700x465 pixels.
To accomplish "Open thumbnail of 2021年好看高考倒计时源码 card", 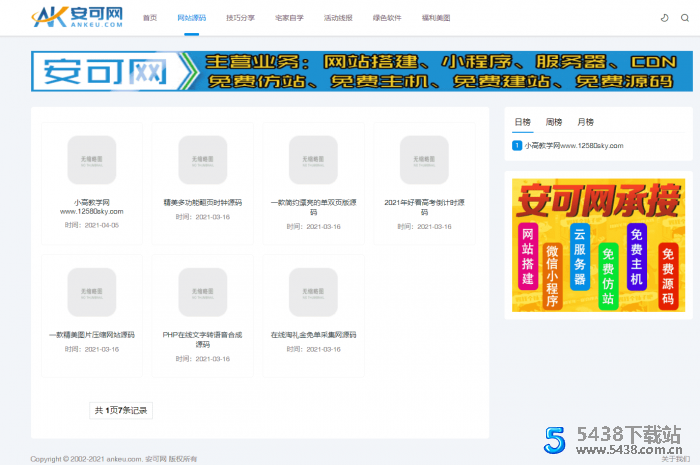I will click(424, 160).
